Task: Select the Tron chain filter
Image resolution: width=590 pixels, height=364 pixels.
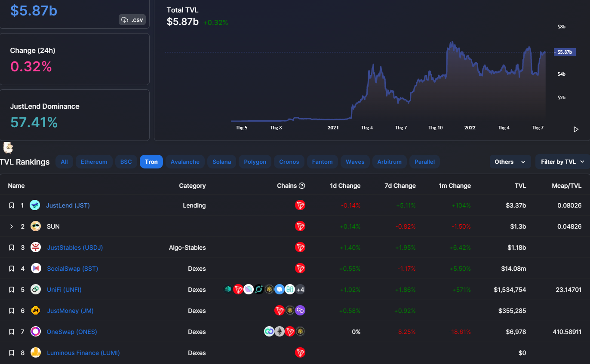Action: tap(151, 162)
